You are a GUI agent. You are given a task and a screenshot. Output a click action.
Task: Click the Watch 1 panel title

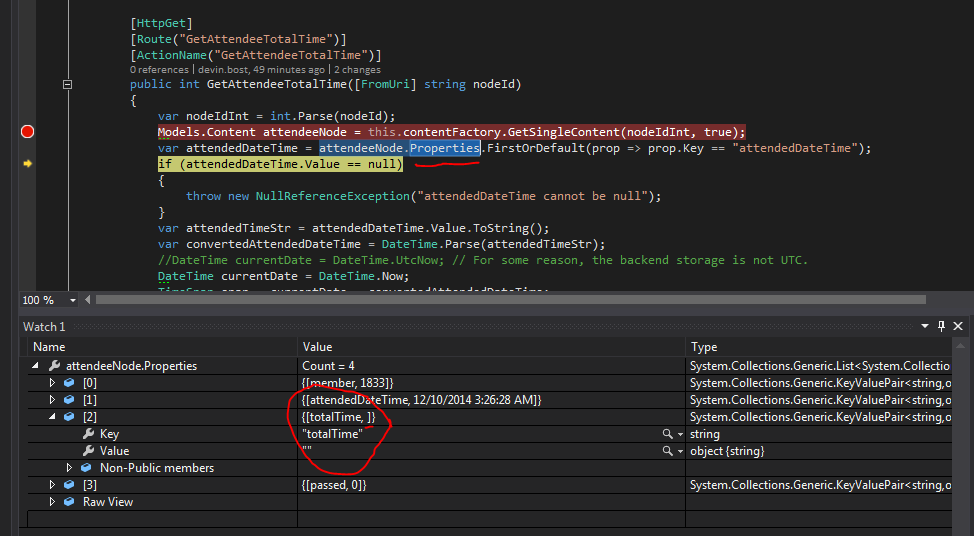coord(44,327)
